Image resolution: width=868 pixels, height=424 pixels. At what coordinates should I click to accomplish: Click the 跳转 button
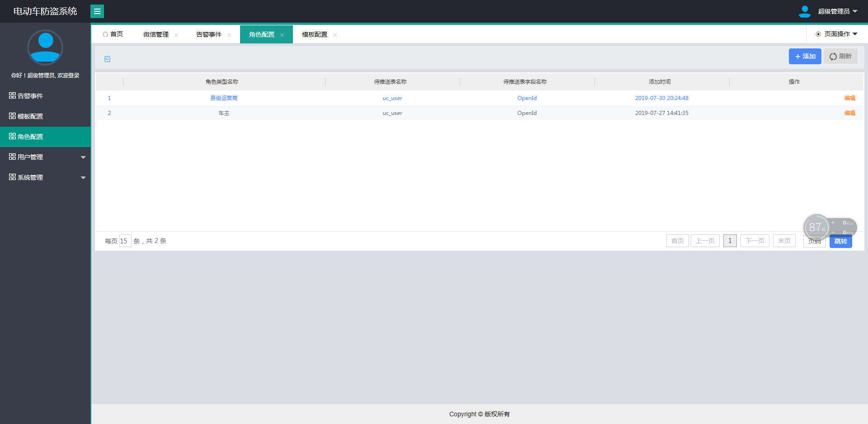(x=841, y=241)
